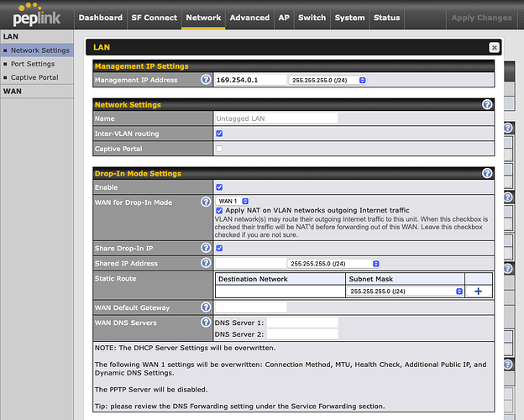
Task: Click the Untagged LAN name field
Action: click(x=276, y=118)
